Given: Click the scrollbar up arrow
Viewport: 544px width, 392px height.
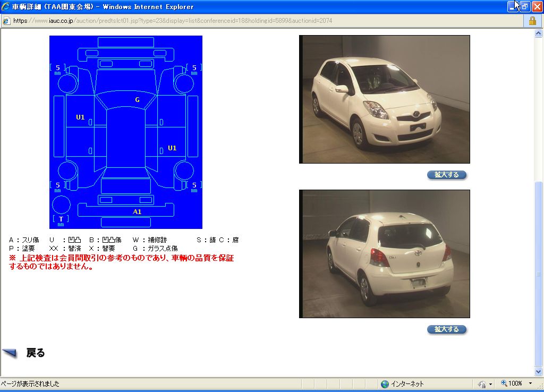Looking at the screenshot, I should click(539, 33).
